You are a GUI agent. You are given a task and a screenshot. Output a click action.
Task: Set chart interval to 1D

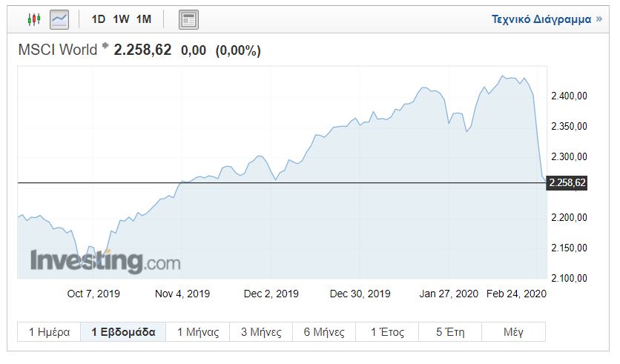(x=98, y=19)
